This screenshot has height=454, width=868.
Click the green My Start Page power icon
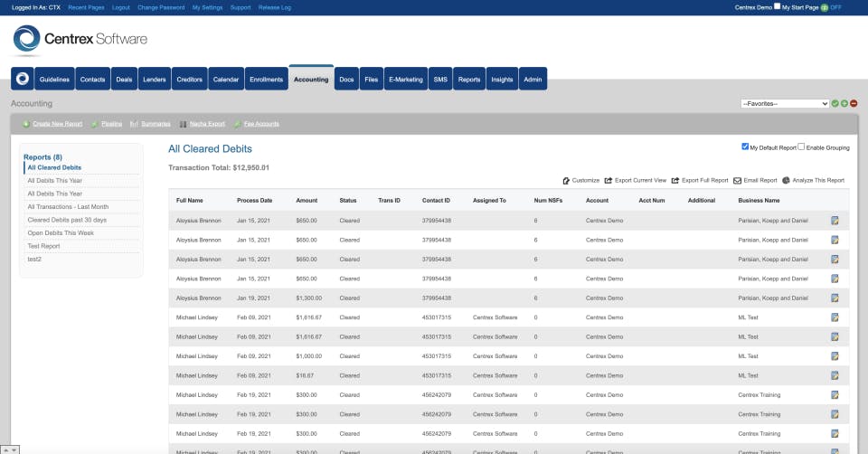(x=825, y=8)
